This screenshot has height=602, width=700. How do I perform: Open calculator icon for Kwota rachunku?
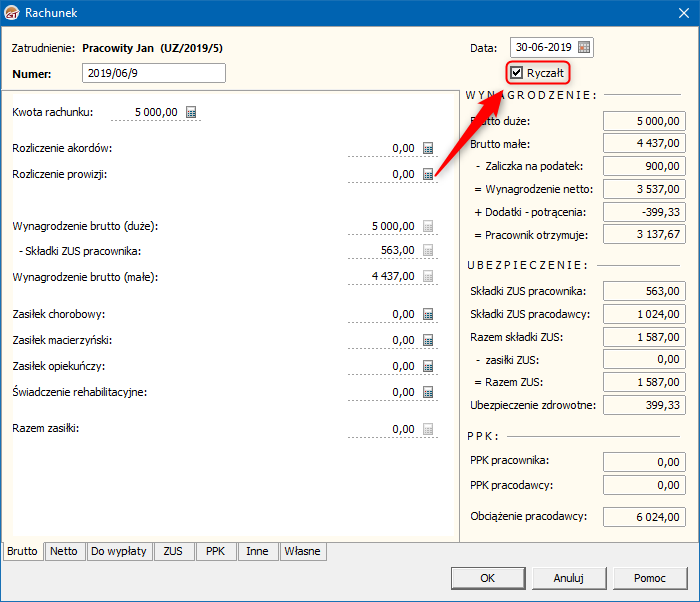click(191, 112)
